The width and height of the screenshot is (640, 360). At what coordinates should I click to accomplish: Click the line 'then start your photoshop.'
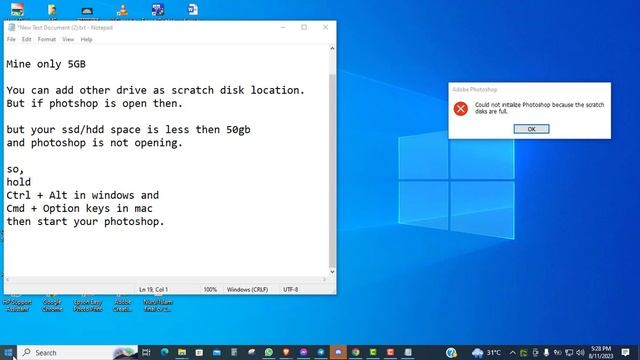click(x=85, y=221)
